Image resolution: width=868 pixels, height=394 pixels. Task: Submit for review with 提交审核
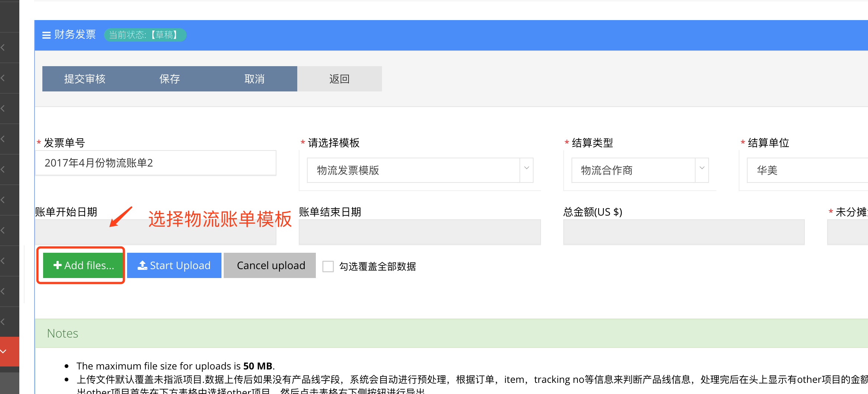85,79
